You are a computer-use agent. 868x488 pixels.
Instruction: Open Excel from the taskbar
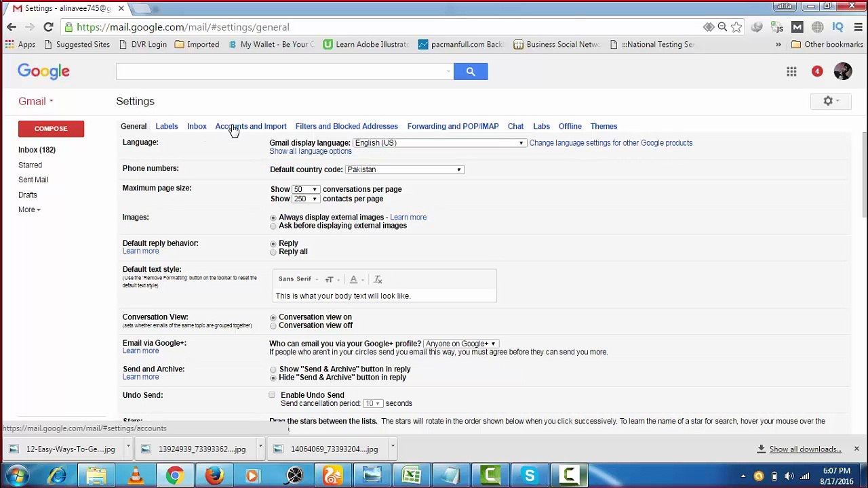point(411,476)
